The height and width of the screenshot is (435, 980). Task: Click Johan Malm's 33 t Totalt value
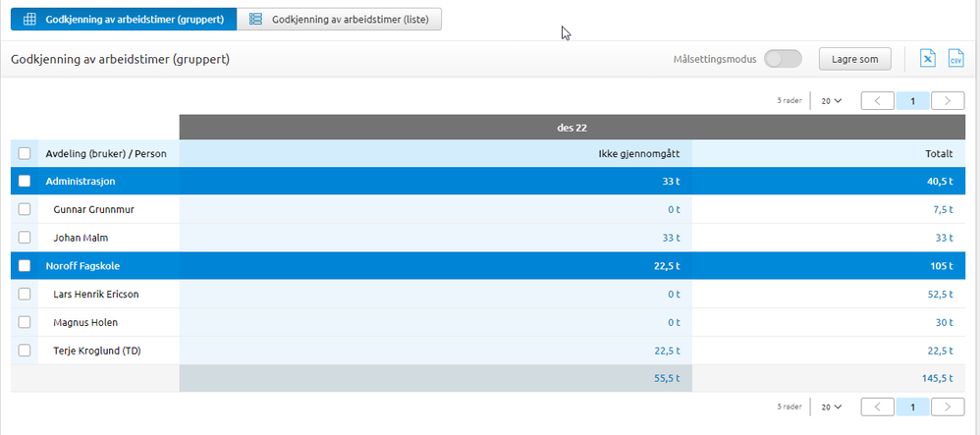click(x=944, y=238)
